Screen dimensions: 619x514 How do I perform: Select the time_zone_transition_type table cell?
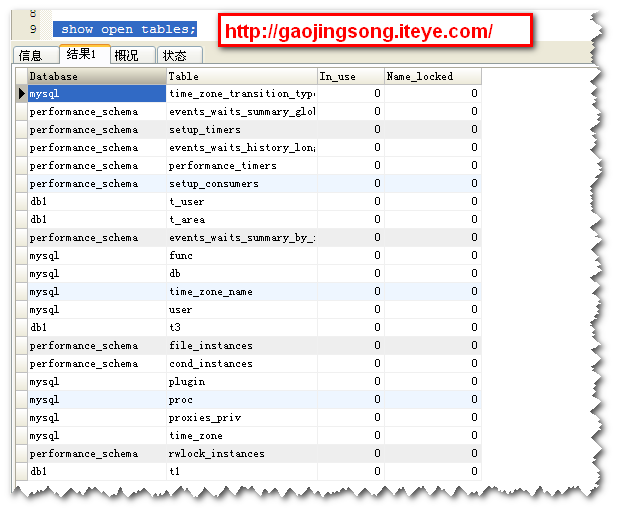point(242,94)
